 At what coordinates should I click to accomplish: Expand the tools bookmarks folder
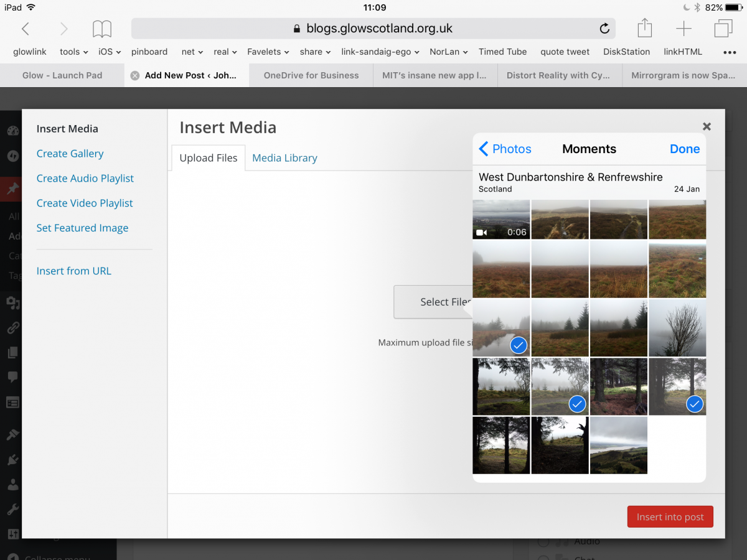[x=73, y=52]
